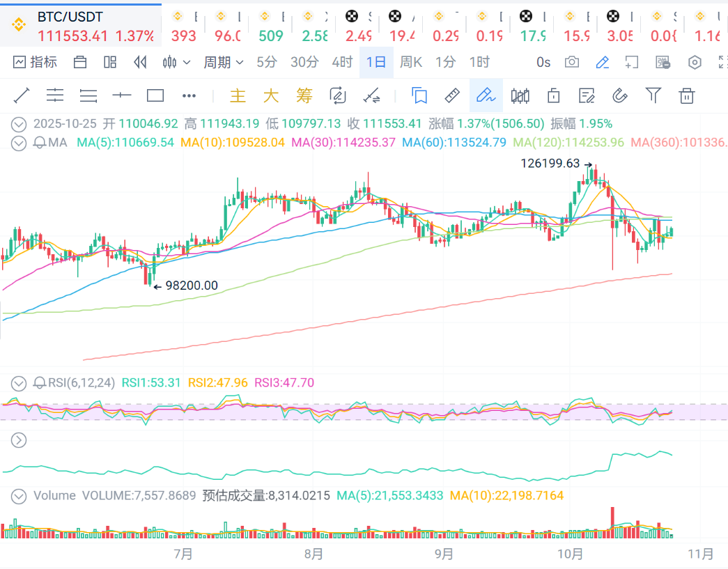Expand the collapsed indicator panel below RSI
Image resolution: width=728 pixels, height=569 pixels.
20,439
